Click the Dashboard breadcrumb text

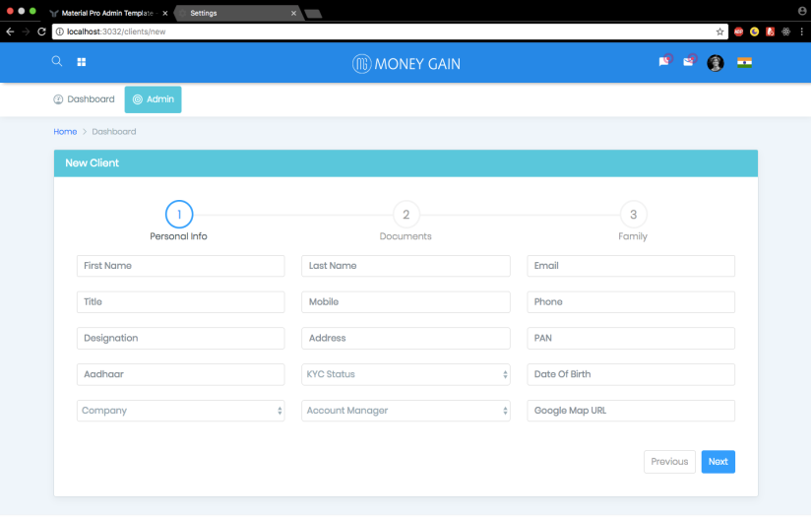tap(114, 132)
